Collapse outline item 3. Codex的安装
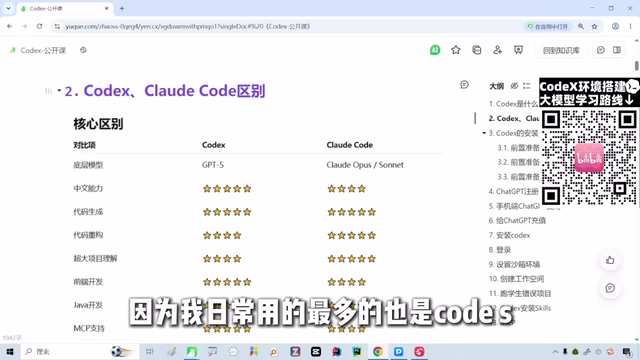Screen dimensions: 640x360 point(484,133)
